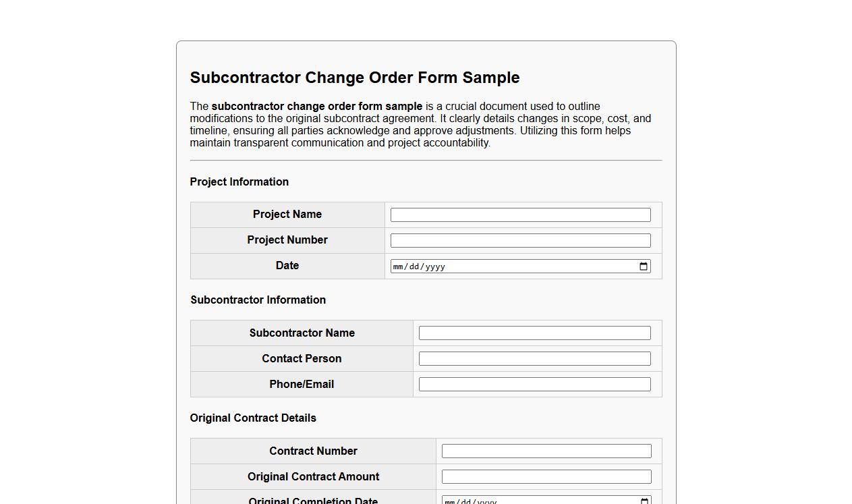Viewport: 852px width, 504px height.
Task: Open the Original Completion Date calendar picker
Action: [x=643, y=501]
